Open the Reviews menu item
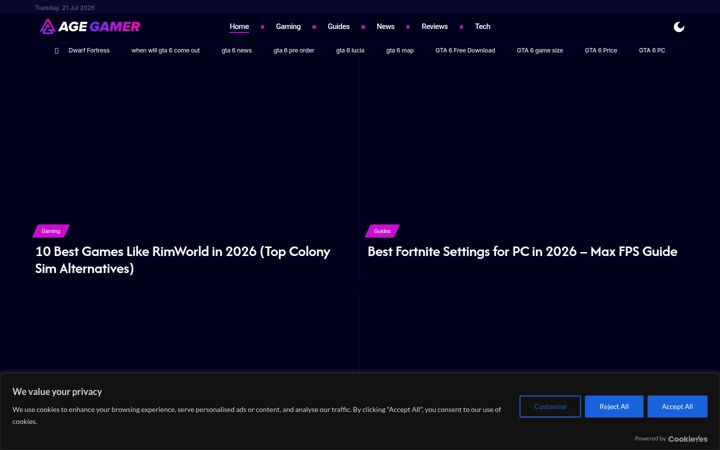This screenshot has width=720, height=450. tap(434, 27)
